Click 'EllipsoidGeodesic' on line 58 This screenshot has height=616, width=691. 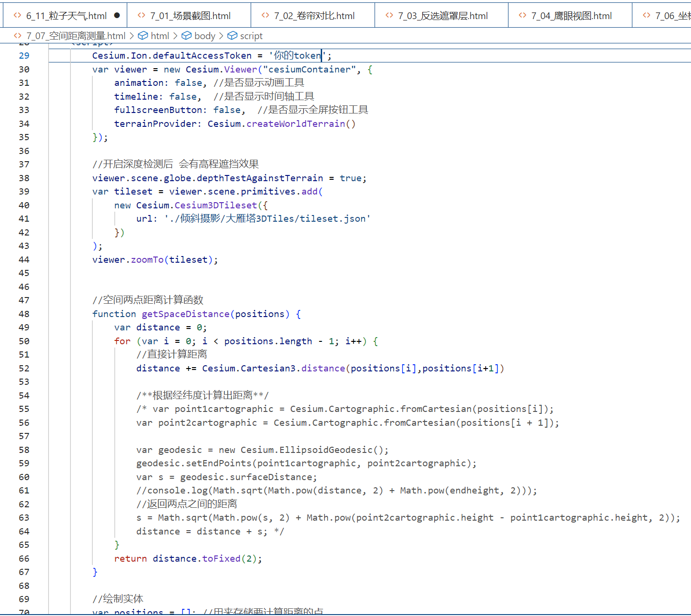[326, 450]
